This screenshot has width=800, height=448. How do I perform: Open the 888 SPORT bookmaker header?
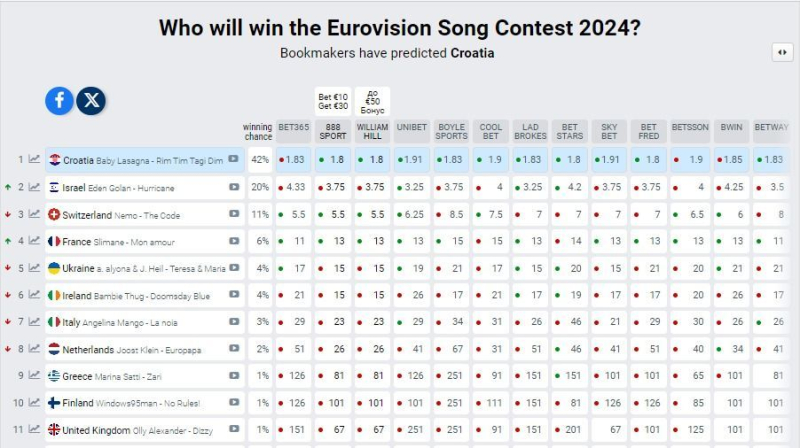pyautogui.click(x=333, y=131)
